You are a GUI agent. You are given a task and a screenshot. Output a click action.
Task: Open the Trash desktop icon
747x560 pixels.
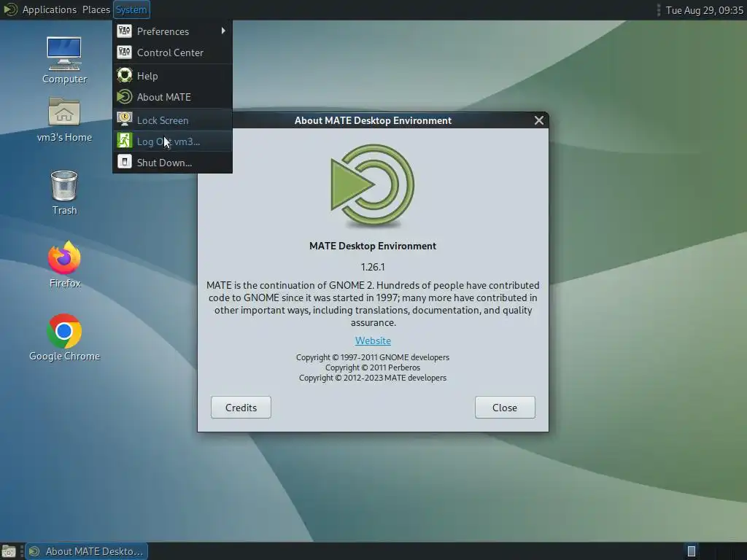64,192
